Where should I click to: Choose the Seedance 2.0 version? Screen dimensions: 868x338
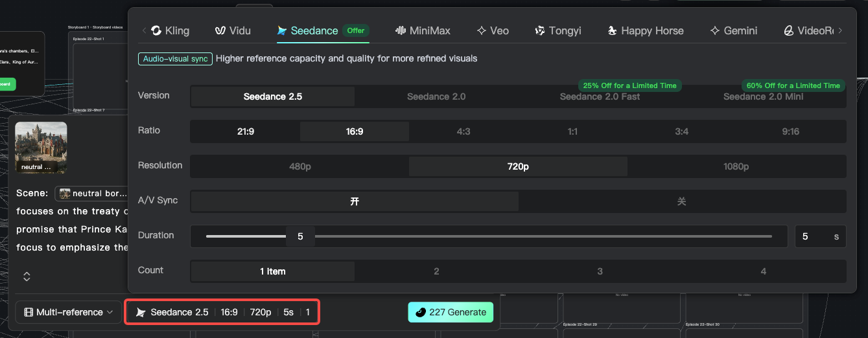pyautogui.click(x=436, y=96)
